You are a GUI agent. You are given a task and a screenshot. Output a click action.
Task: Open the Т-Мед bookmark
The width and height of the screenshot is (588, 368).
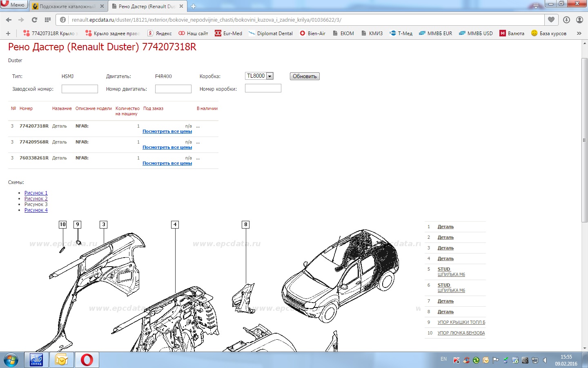click(x=401, y=33)
